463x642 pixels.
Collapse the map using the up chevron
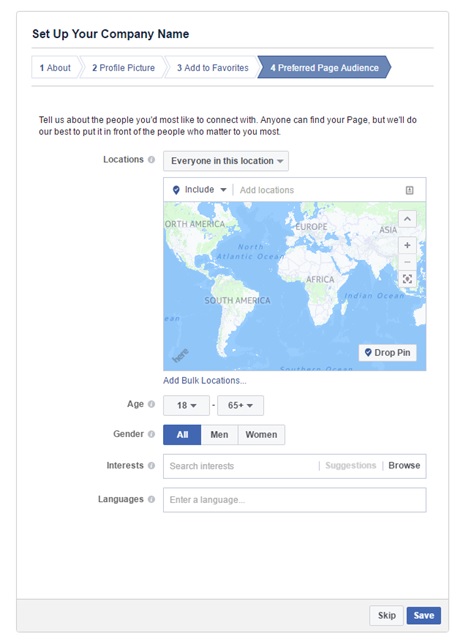(x=407, y=219)
